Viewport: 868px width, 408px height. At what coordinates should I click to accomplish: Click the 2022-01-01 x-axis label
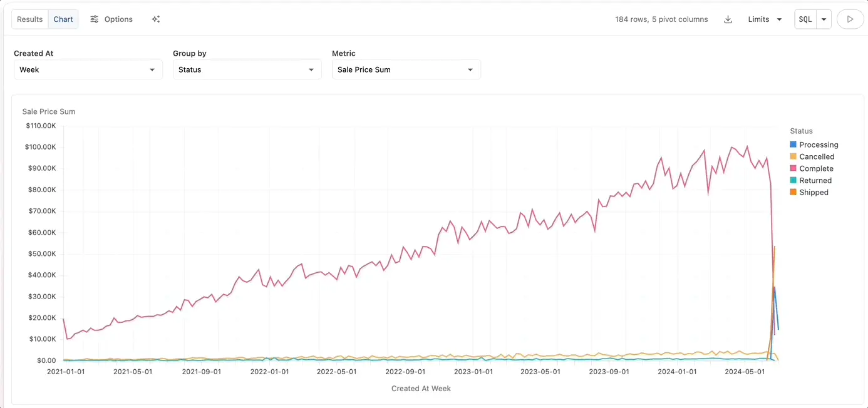pyautogui.click(x=269, y=372)
